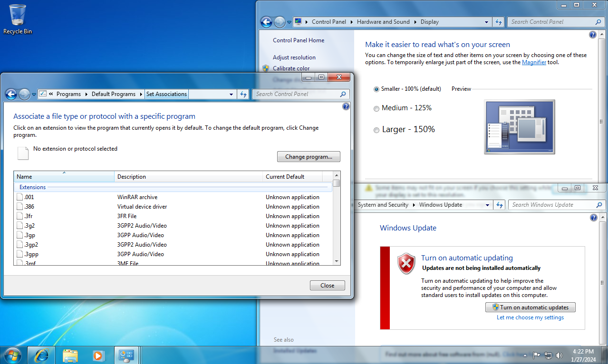Open help in Windows Update window
The height and width of the screenshot is (364, 608).
594,218
